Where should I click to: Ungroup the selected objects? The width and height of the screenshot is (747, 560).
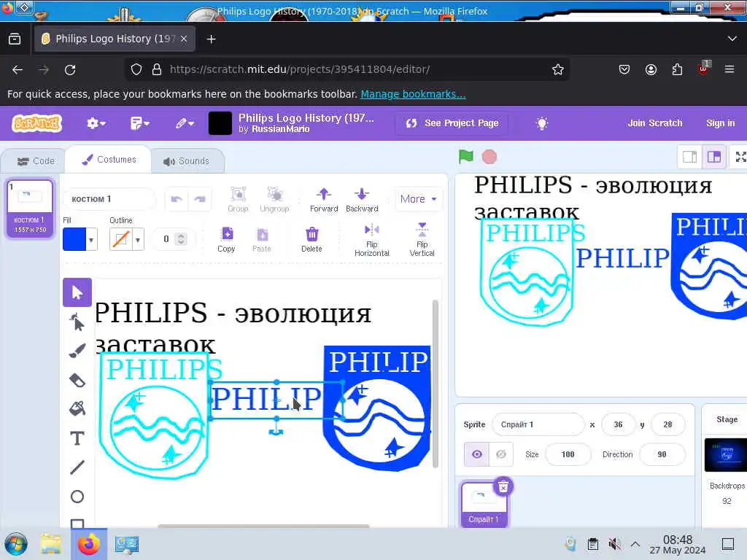click(x=274, y=199)
